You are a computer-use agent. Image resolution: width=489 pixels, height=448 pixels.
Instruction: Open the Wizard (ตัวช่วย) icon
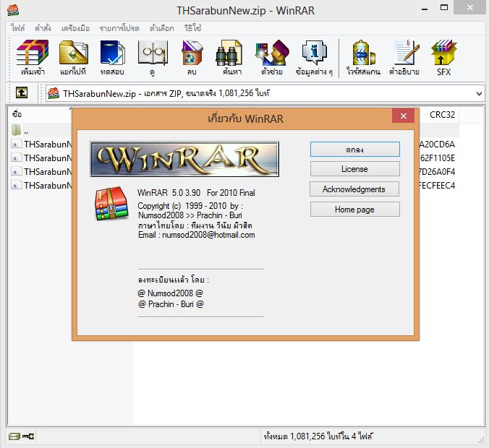[x=272, y=53]
